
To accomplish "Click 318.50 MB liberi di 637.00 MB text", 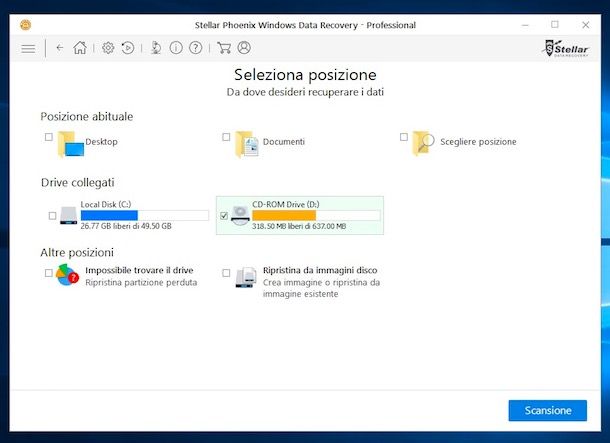I will [x=299, y=226].
